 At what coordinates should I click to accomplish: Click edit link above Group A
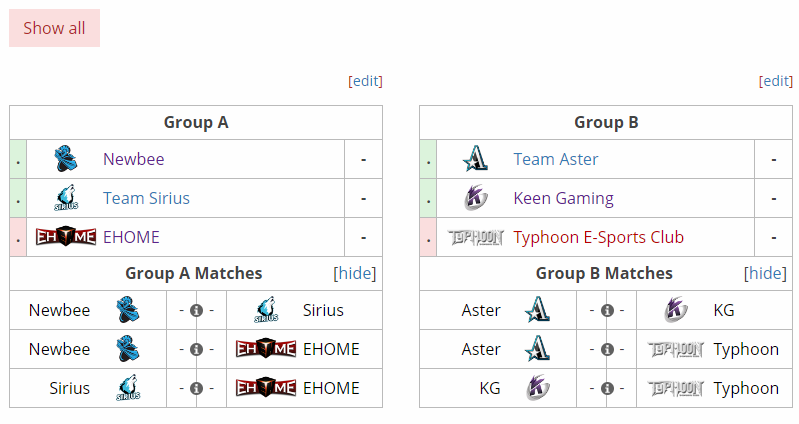pyautogui.click(x=365, y=81)
